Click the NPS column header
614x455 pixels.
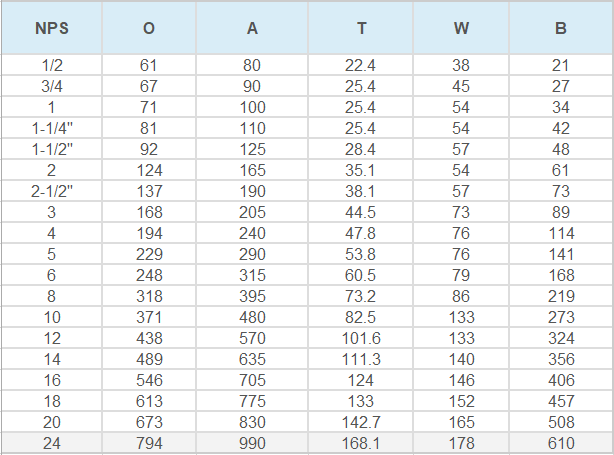(51, 28)
